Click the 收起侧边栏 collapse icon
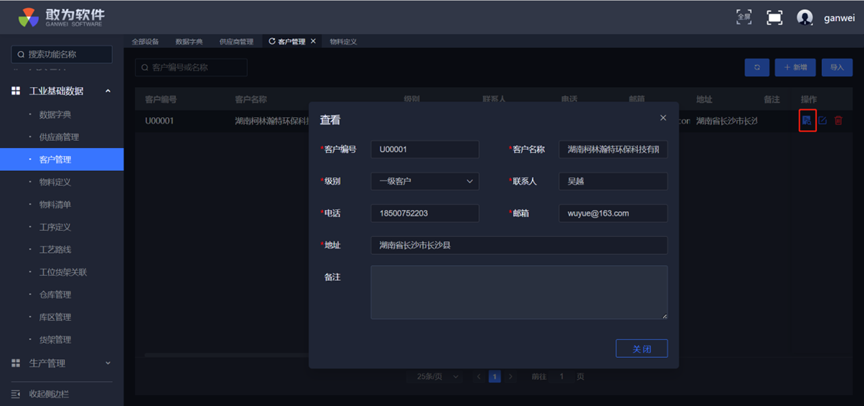Image resolution: width=864 pixels, height=406 pixels. coord(16,394)
